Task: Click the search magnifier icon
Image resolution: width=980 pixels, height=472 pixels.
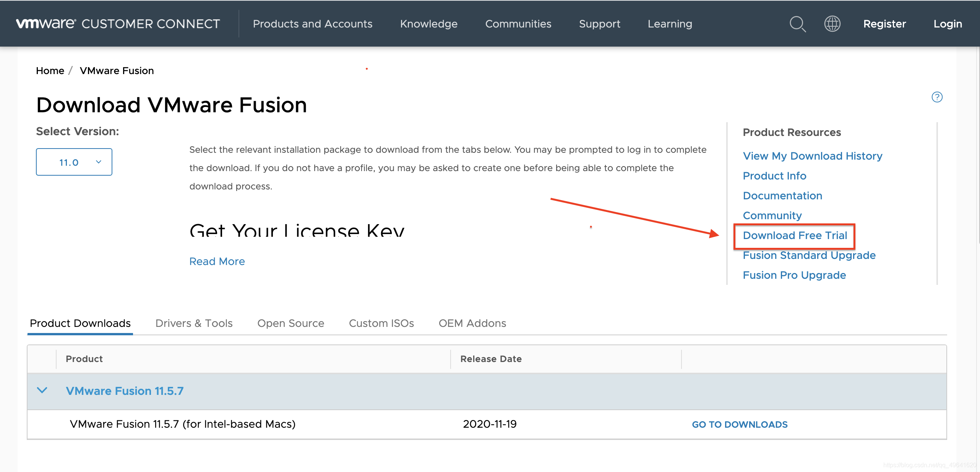Action: click(x=797, y=24)
